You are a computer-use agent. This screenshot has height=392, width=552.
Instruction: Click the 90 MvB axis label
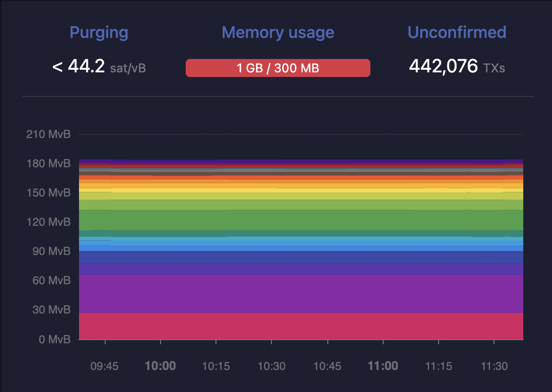point(51,251)
